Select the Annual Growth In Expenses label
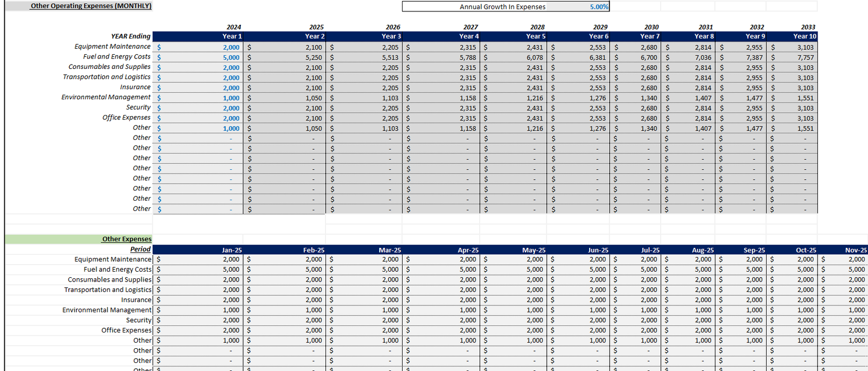 [x=502, y=7]
